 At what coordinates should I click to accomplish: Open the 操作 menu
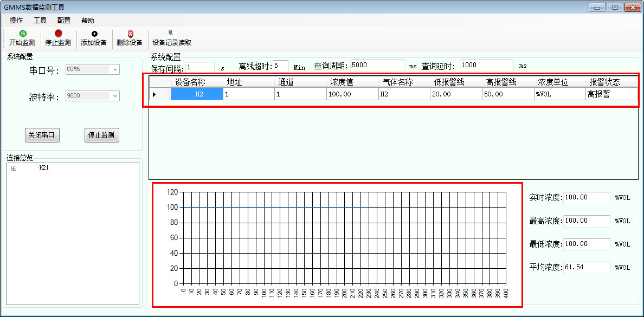coord(16,21)
